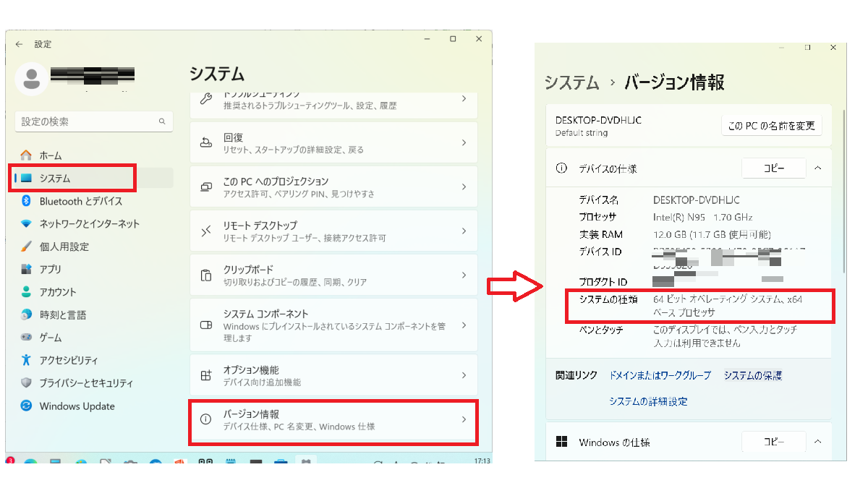
Task: Open the user account avatar
Action: point(32,79)
